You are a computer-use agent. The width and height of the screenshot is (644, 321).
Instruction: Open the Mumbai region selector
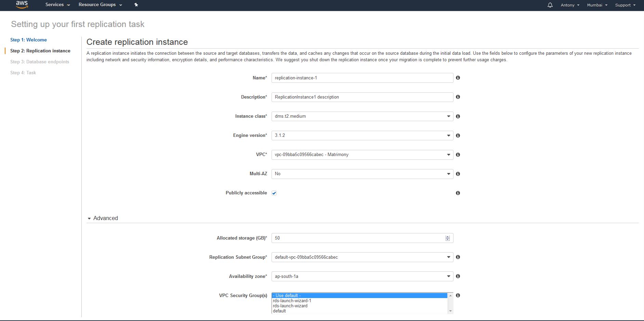(x=597, y=5)
